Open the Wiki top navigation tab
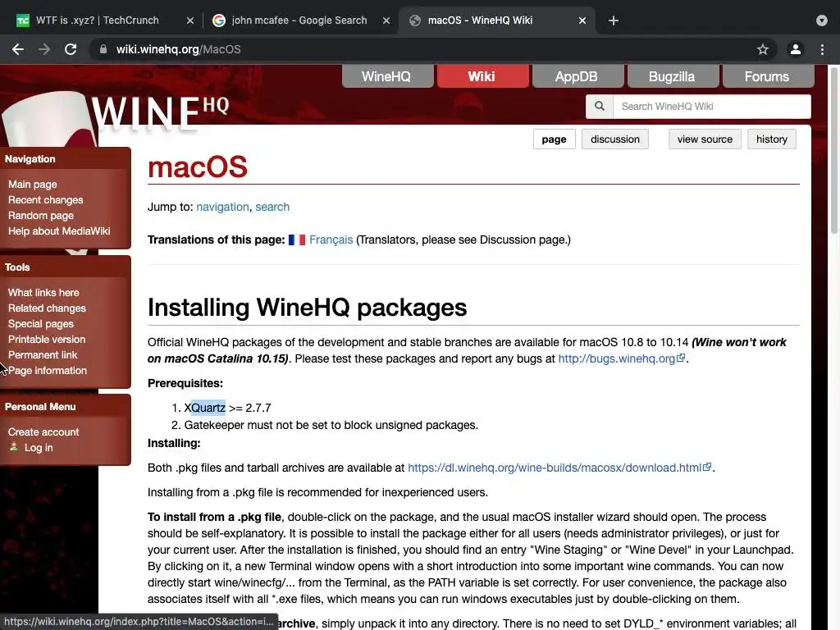This screenshot has width=840, height=630. coord(482,76)
